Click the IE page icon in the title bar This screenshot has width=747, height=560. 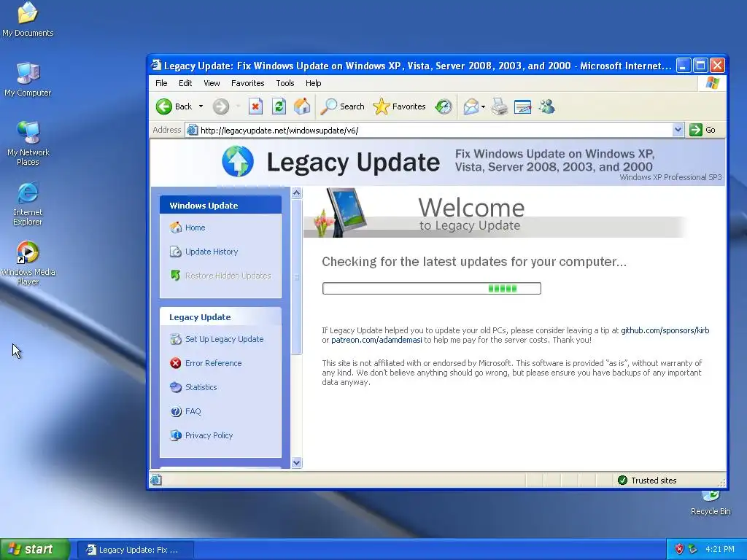156,65
